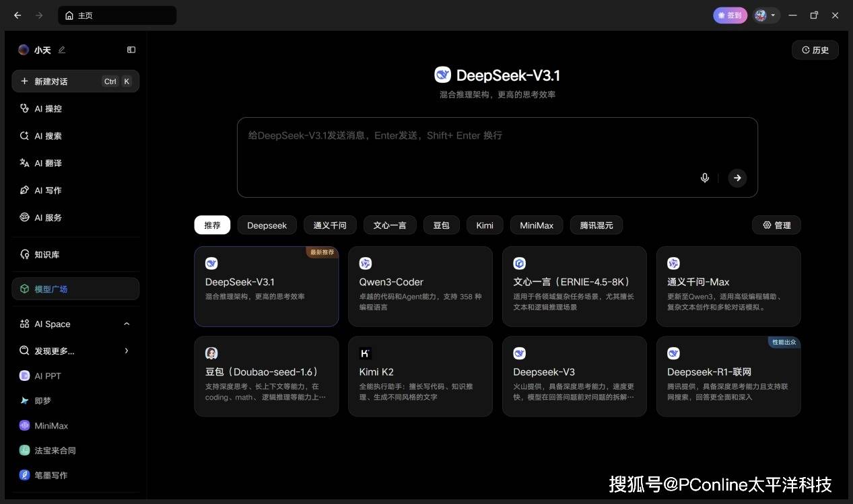Send message with the arrow button
The image size is (853, 504).
tap(737, 178)
